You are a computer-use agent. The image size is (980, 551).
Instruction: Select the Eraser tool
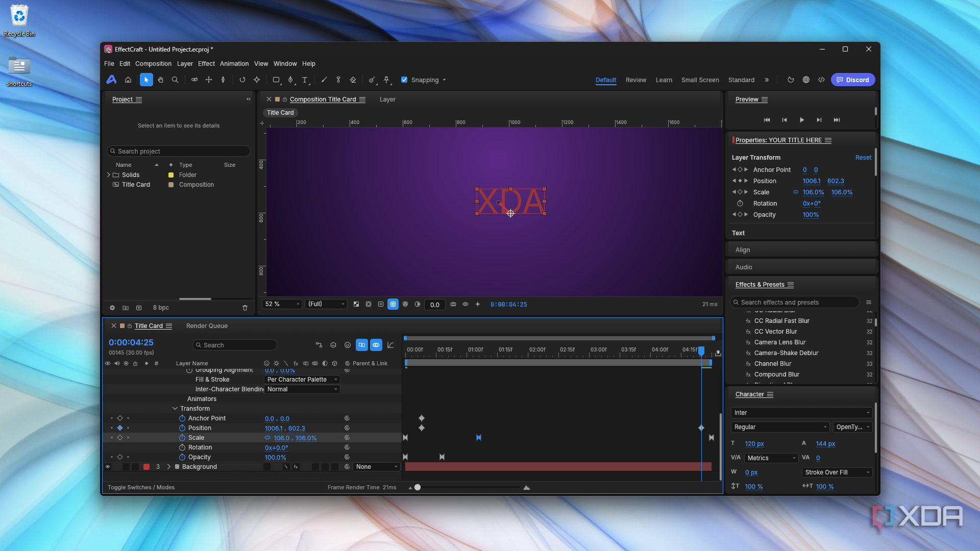coord(353,80)
